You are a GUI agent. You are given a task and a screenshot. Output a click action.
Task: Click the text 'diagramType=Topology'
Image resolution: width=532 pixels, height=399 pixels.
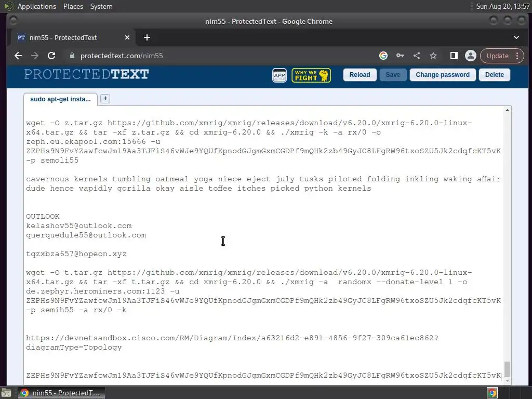pyautogui.click(x=74, y=348)
